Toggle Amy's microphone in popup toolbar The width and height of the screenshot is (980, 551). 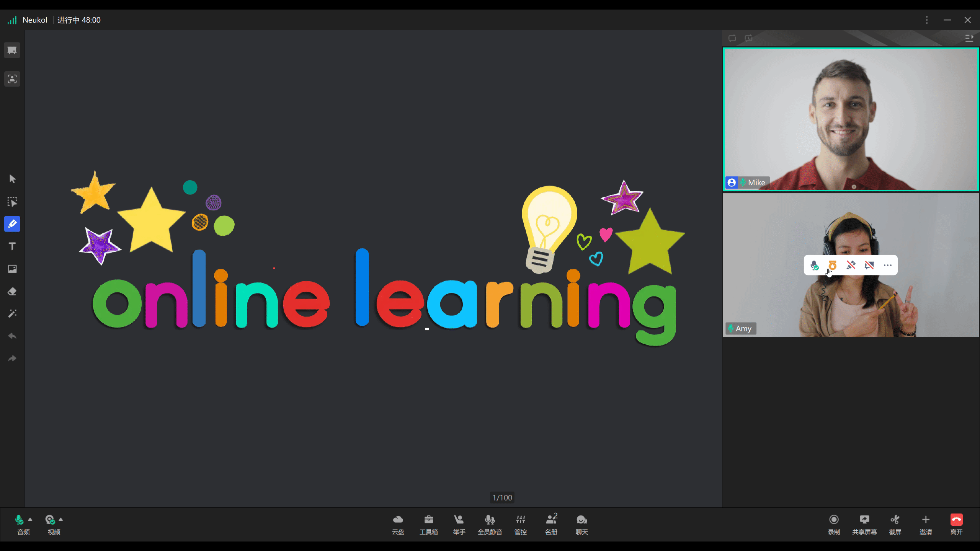pos(814,265)
